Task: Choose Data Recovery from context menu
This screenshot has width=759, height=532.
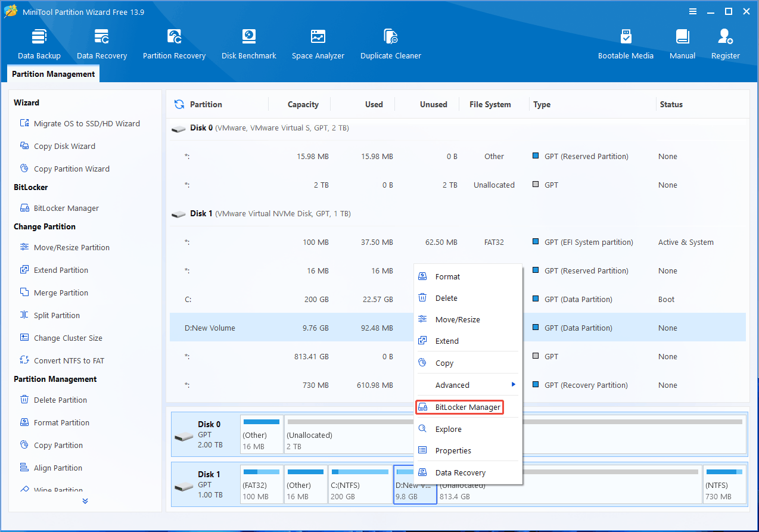Action: tap(468, 472)
